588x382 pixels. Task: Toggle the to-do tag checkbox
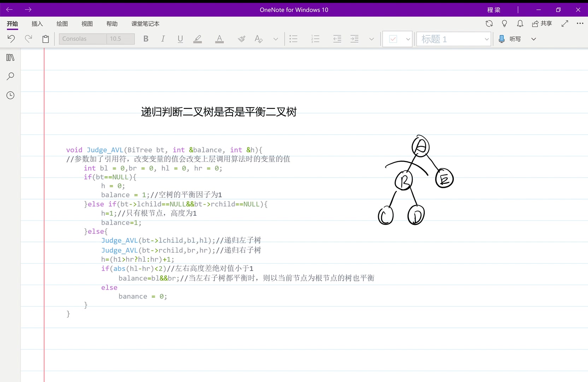[393, 39]
